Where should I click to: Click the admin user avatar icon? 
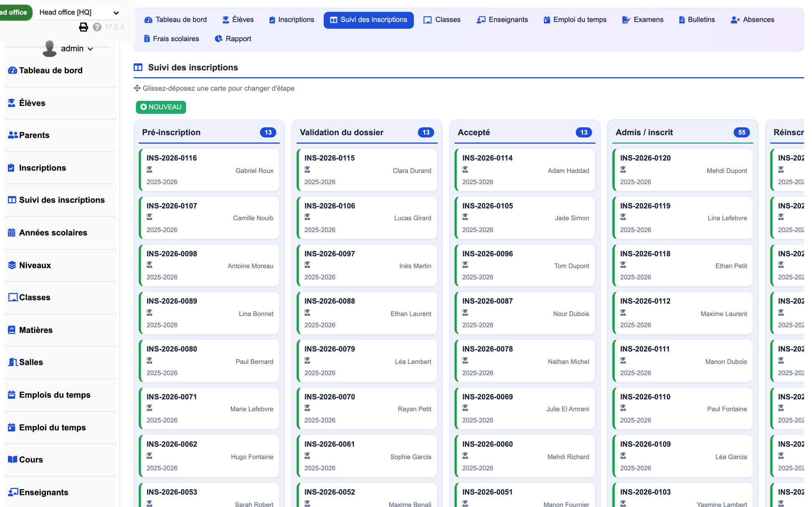pyautogui.click(x=50, y=48)
